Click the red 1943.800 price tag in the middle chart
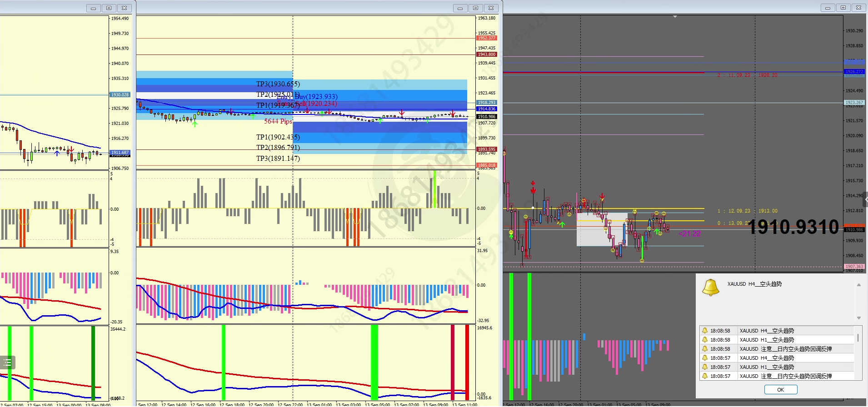This screenshot has width=868, height=407. point(487,55)
